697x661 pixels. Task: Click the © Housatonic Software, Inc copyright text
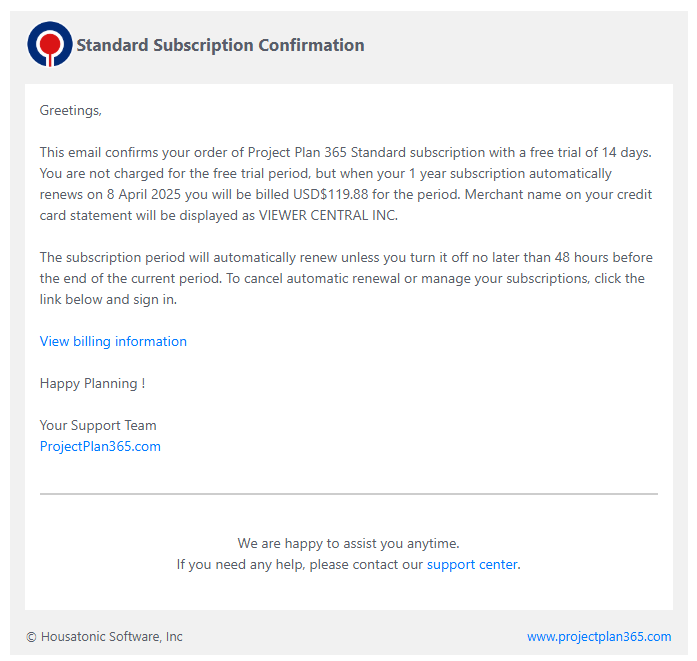coord(104,636)
